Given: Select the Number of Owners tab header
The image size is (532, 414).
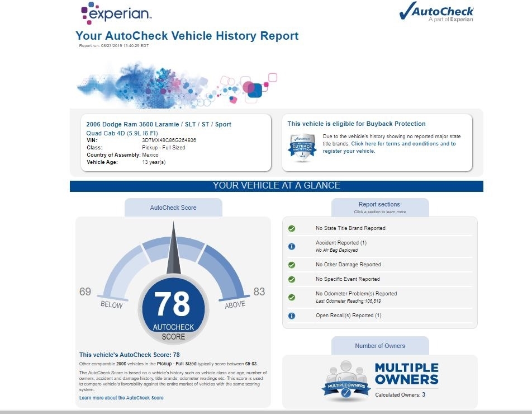Looking at the screenshot, I should click(380, 346).
